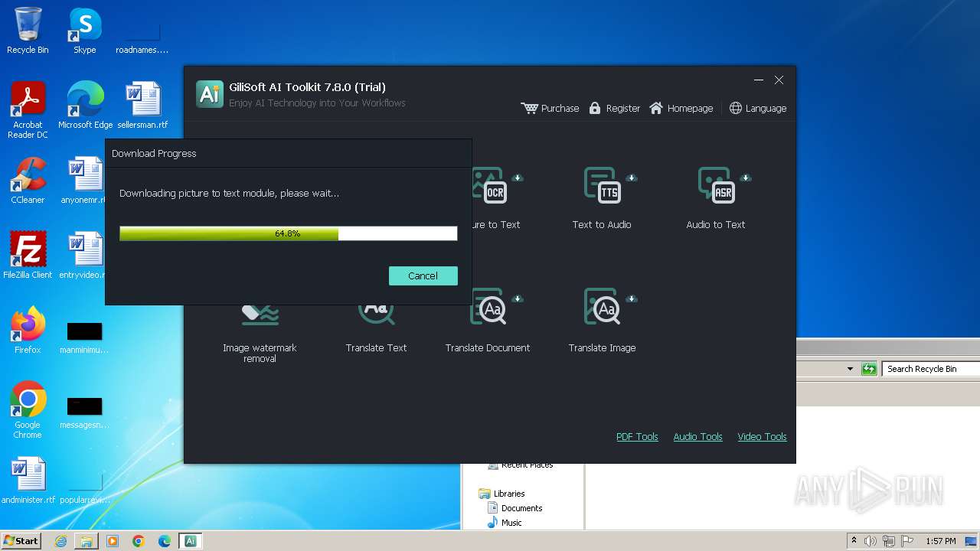
Task: Select the Google Chrome desktop shortcut
Action: click(28, 410)
